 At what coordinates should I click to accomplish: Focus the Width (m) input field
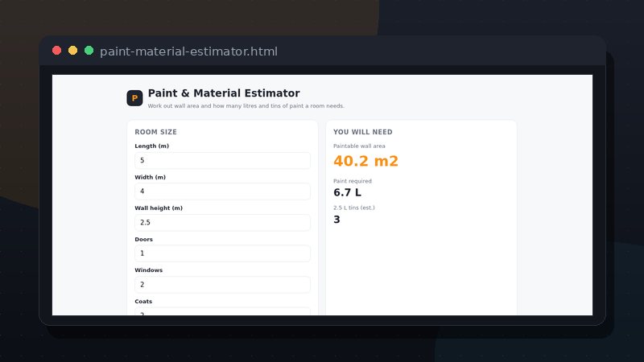click(x=223, y=191)
